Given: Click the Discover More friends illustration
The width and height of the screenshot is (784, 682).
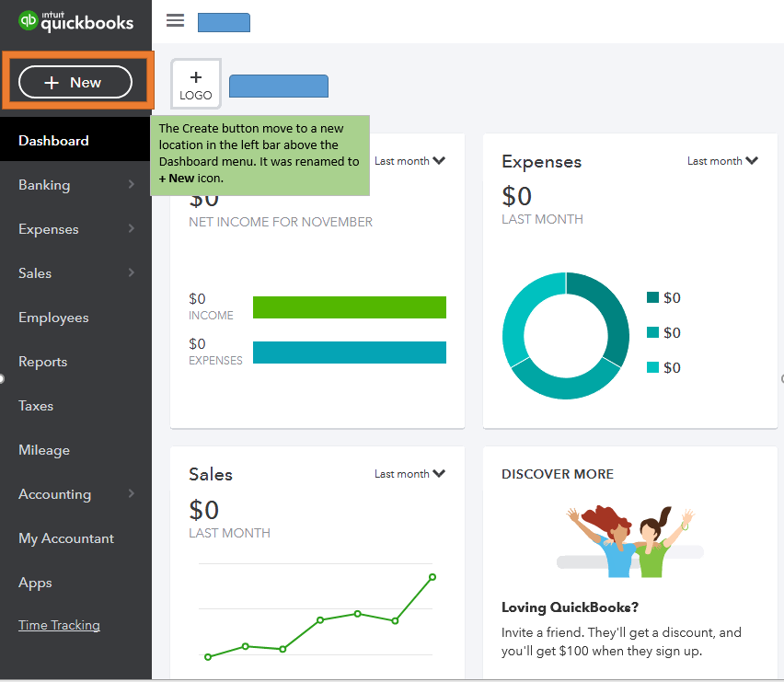Looking at the screenshot, I should (x=630, y=541).
